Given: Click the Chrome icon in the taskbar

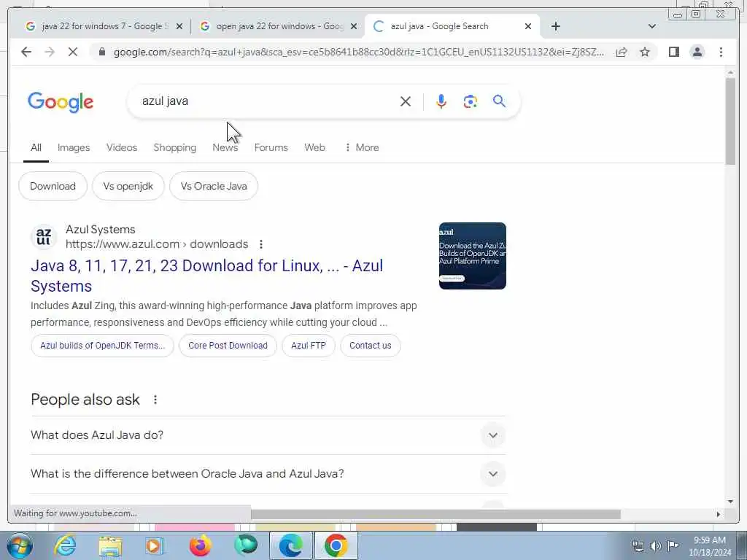Looking at the screenshot, I should [336, 545].
